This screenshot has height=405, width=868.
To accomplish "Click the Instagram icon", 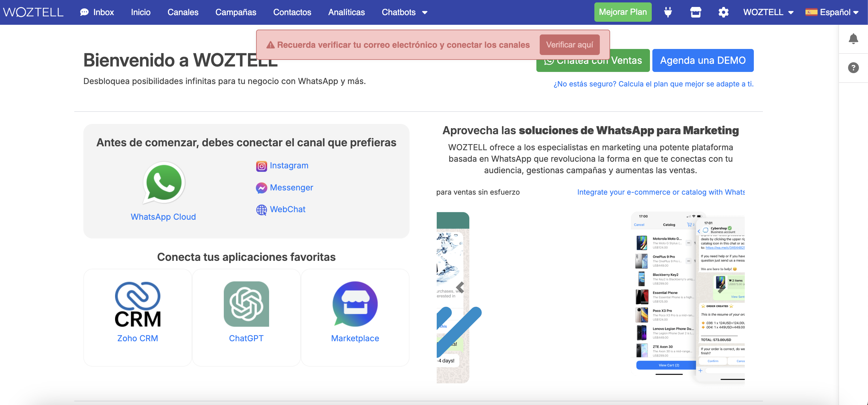I will click(x=262, y=166).
